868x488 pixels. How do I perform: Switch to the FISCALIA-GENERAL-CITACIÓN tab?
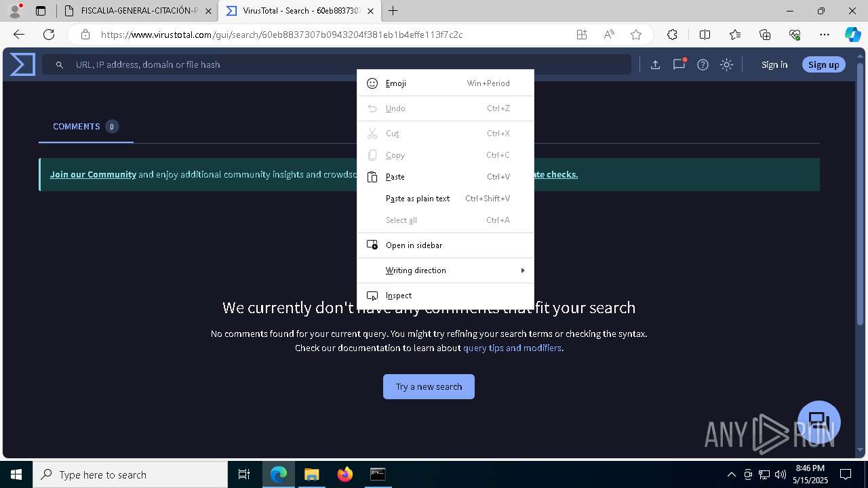pos(138,11)
